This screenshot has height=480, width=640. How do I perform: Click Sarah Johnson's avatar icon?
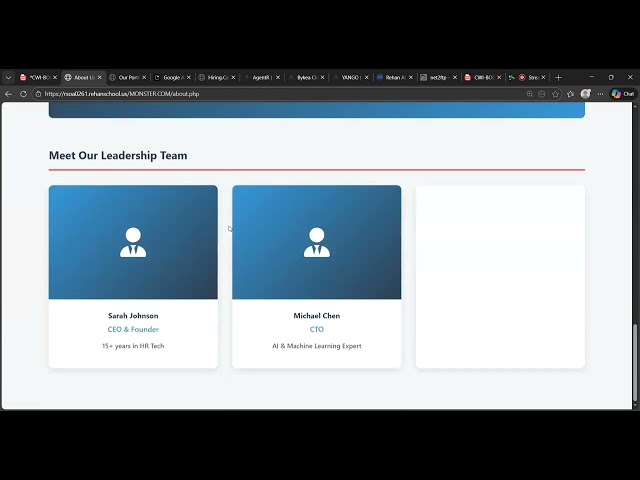(x=133, y=242)
